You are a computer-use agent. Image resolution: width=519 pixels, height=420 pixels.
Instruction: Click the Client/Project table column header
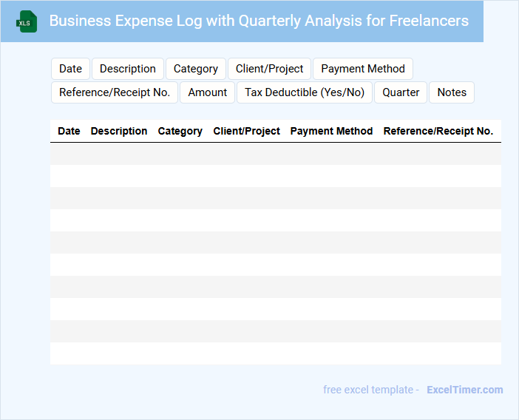tap(247, 131)
